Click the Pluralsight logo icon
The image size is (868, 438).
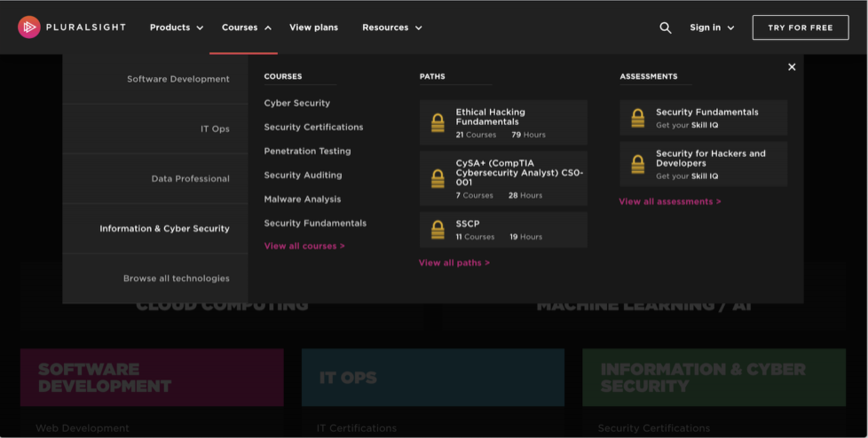28,27
